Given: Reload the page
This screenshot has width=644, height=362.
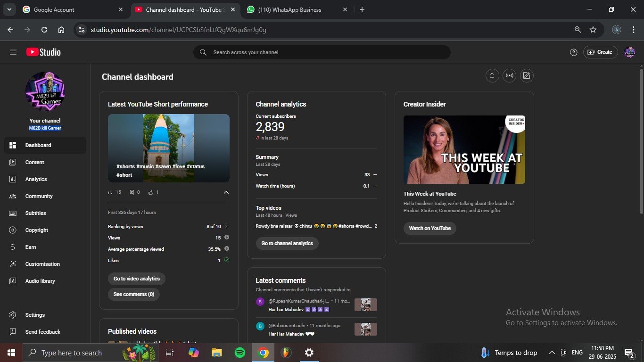Looking at the screenshot, I should point(44,30).
